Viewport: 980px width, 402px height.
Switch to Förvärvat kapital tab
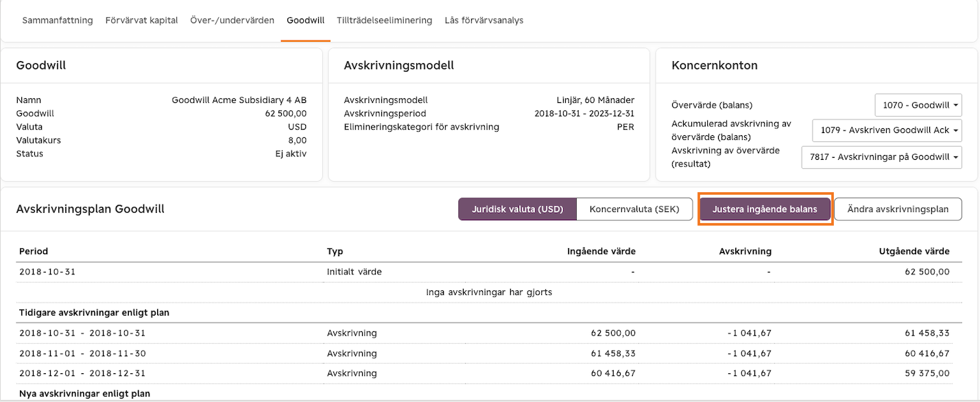[x=142, y=21]
